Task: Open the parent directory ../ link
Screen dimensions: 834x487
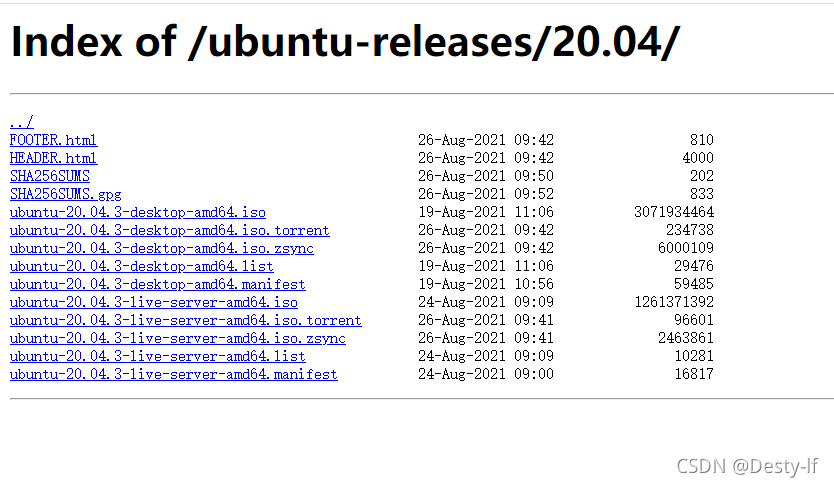Action: (x=22, y=122)
